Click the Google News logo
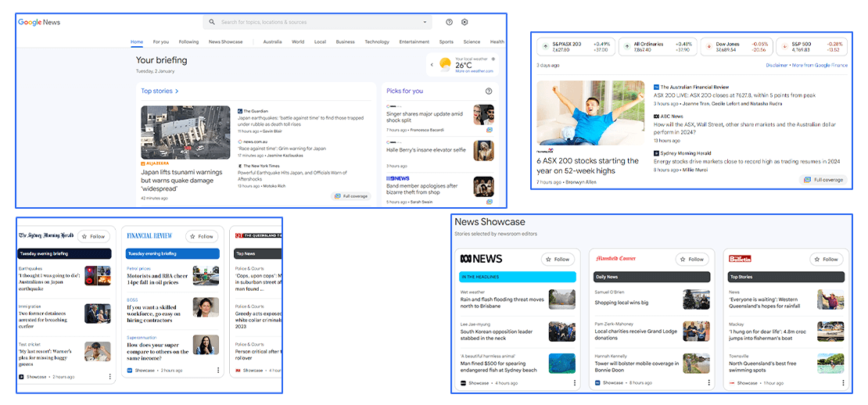This screenshot has width=868, height=405. [39, 22]
